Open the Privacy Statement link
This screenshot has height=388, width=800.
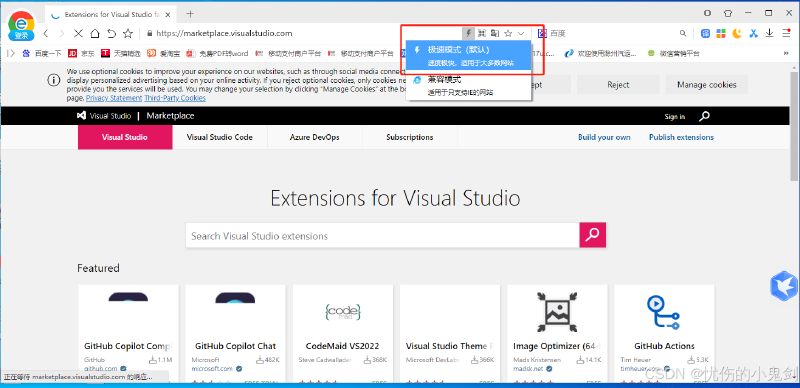pos(114,98)
